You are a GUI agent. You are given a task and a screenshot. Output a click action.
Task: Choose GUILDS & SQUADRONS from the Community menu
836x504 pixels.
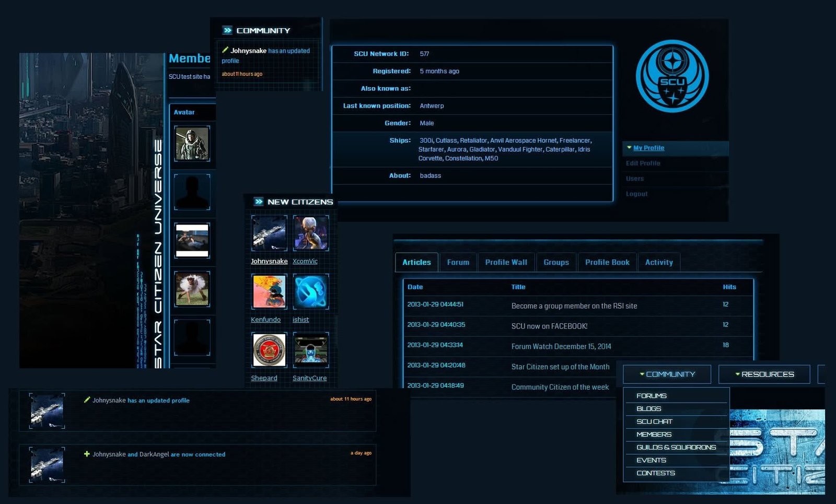(676, 447)
